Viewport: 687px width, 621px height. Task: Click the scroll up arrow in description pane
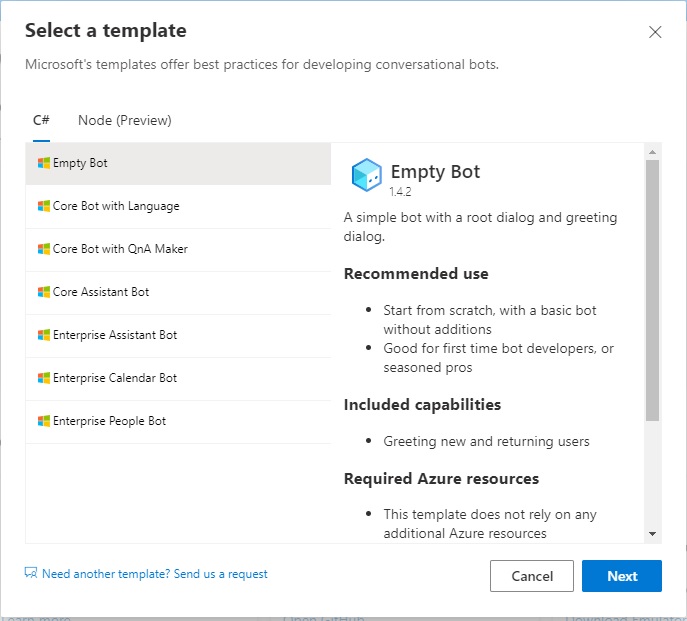652,152
